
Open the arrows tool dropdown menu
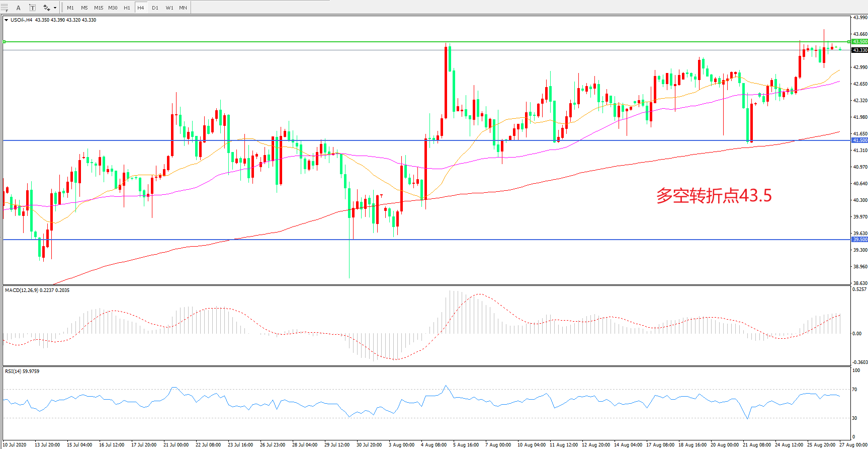tap(55, 8)
